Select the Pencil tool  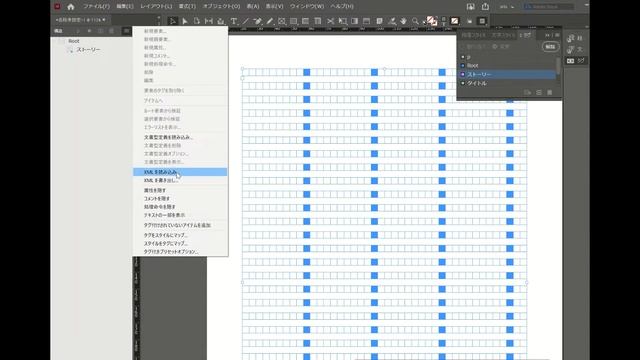(x=269, y=21)
